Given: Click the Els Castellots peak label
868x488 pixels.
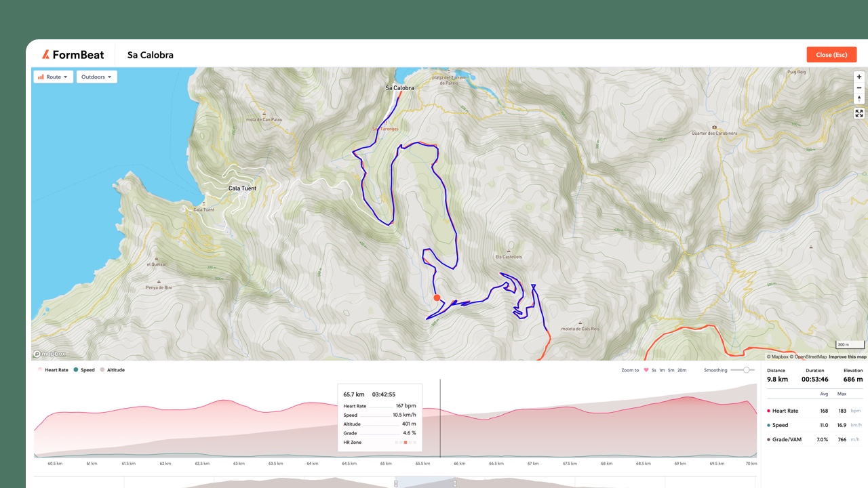Looking at the screenshot, I should (509, 257).
